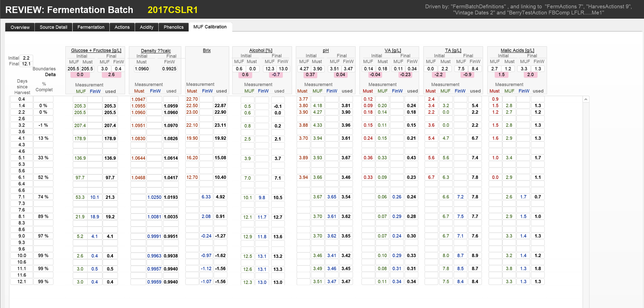644x308 pixels.
Task: Click the days since harvest cell 8.1
Action: (22, 216)
